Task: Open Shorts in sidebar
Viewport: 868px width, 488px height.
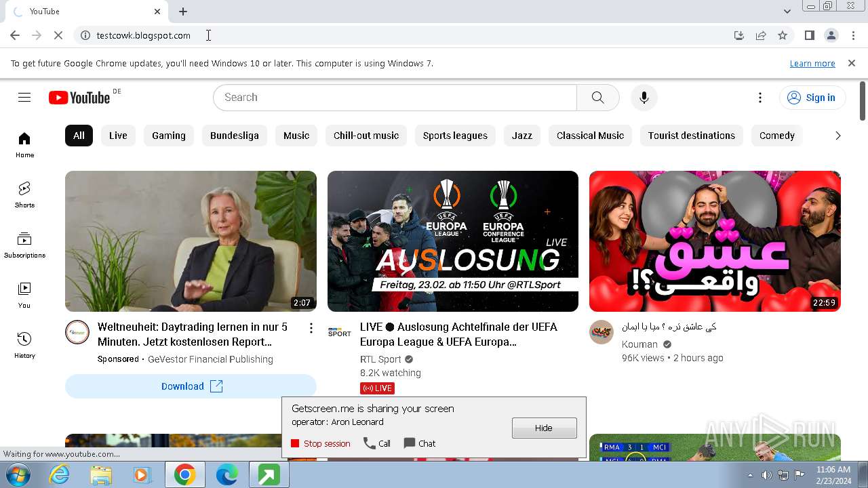Action: (x=24, y=195)
